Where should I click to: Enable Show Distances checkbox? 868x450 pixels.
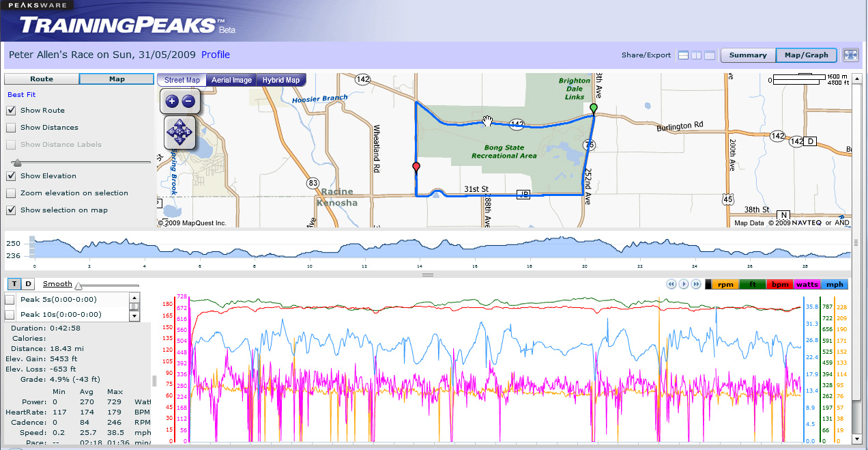pos(11,127)
